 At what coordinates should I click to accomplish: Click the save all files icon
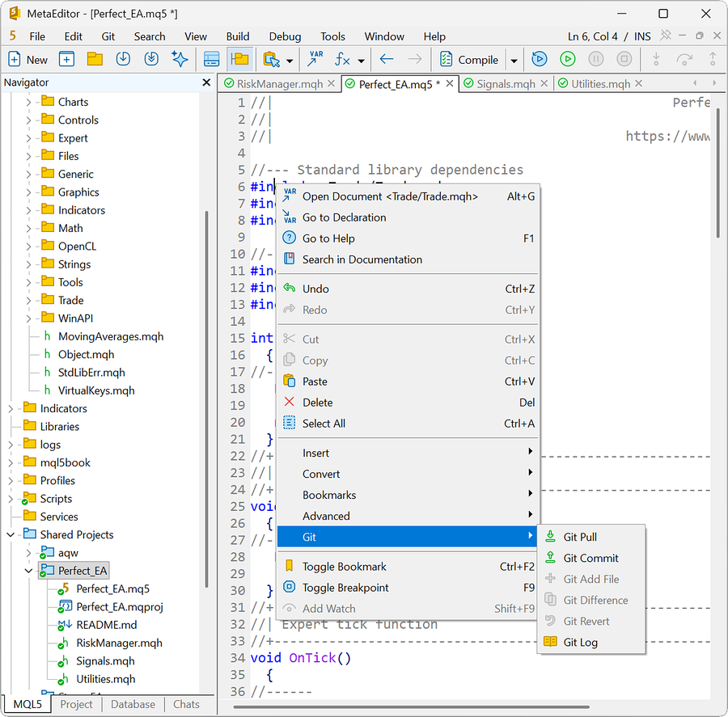coord(151,59)
